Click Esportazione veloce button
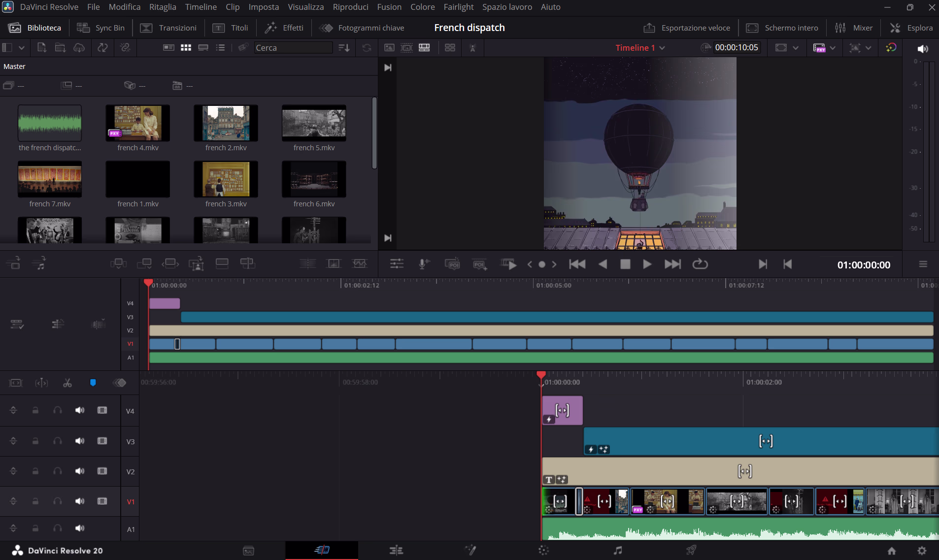This screenshot has width=939, height=560. [687, 28]
